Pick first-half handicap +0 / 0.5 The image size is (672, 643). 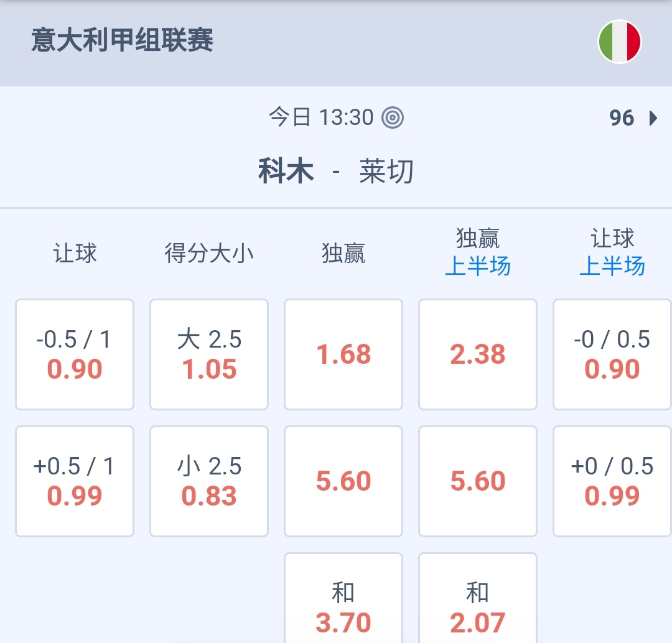pos(612,481)
